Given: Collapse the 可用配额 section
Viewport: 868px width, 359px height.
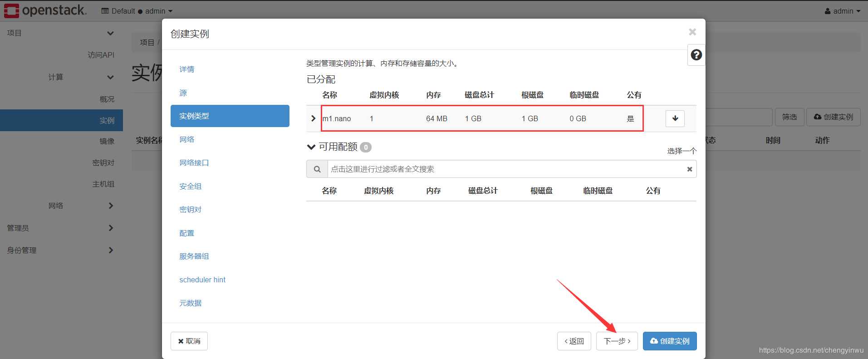Looking at the screenshot, I should [311, 147].
